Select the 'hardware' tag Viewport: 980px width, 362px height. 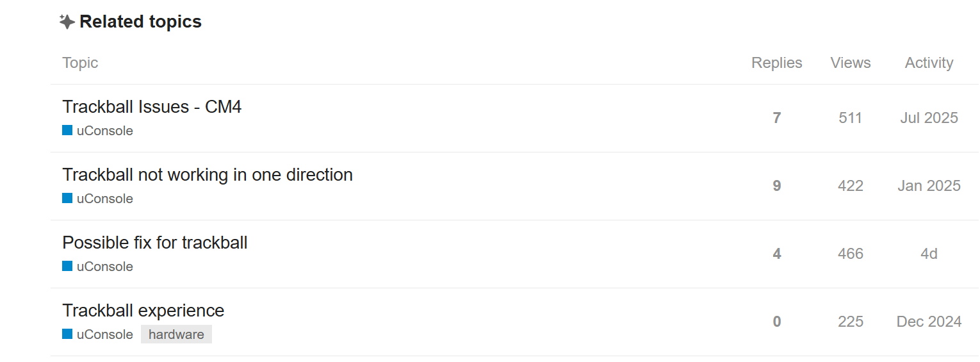point(176,334)
